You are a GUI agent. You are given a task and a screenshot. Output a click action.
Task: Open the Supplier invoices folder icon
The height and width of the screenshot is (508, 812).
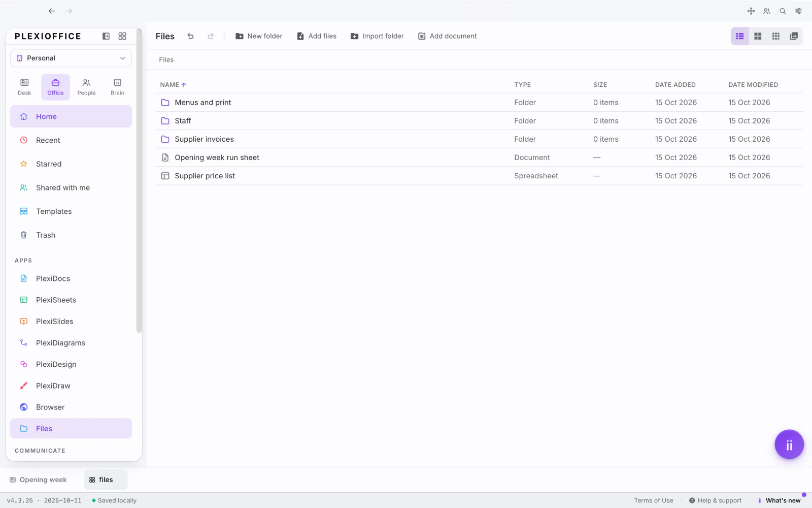click(165, 139)
